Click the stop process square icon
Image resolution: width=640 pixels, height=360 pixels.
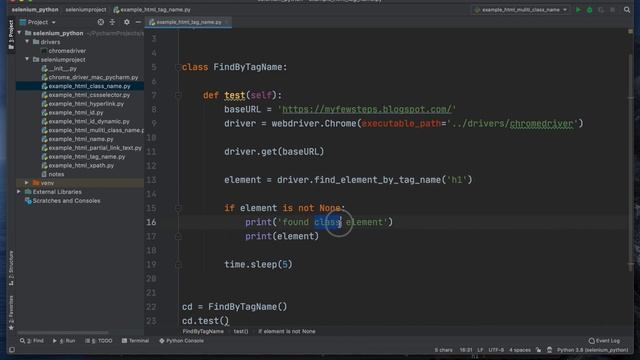pyautogui.click(x=613, y=10)
